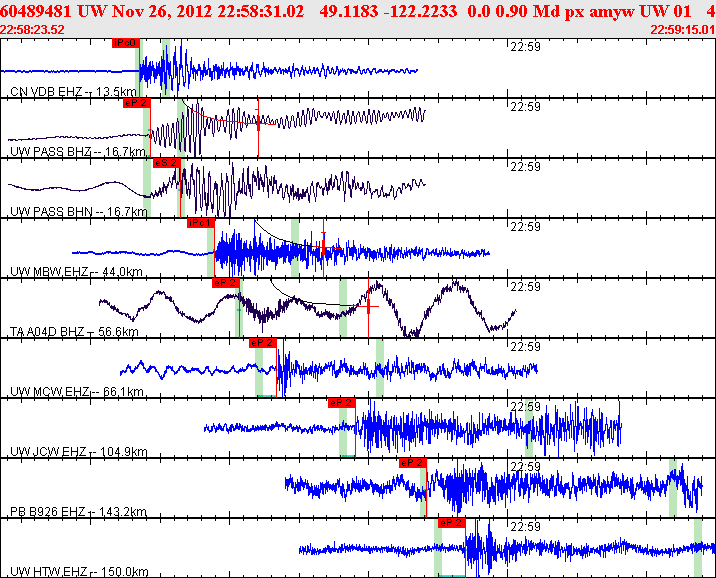
Task: Click the eS 2 pick flag on PASS BHN
Action: 166,163
